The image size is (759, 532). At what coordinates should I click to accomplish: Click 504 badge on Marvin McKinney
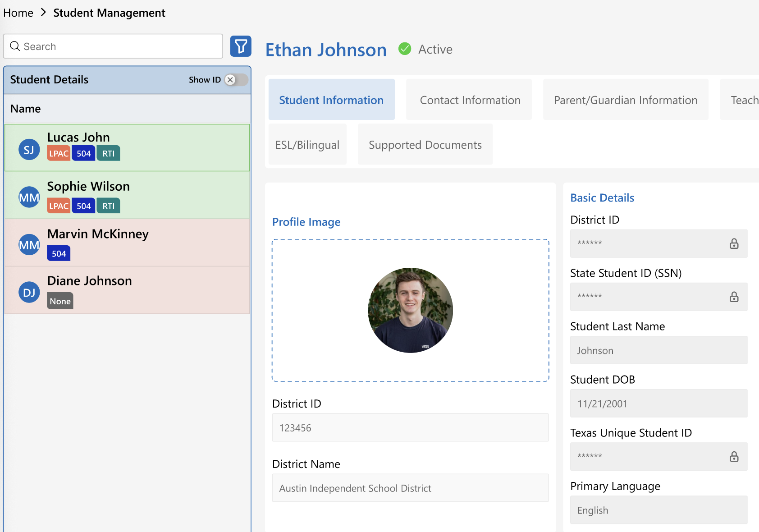pyautogui.click(x=59, y=253)
